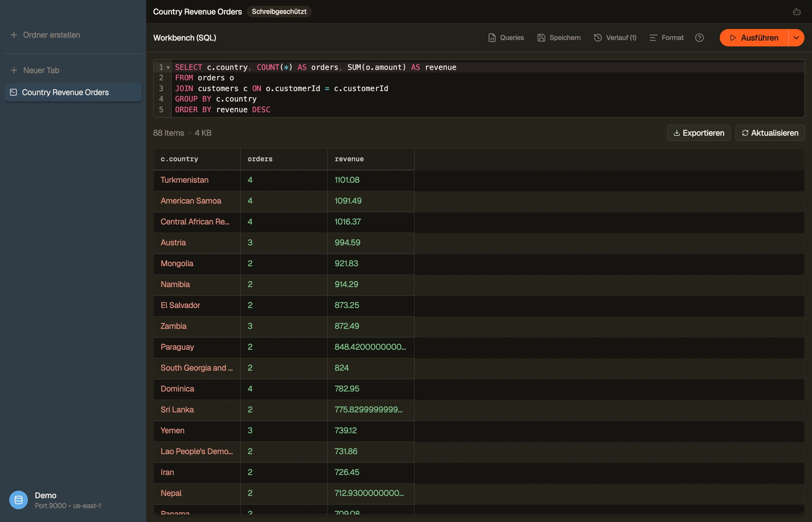Screen dimensions: 812x522
Task: Select the American Samoa cell
Action: [x=197, y=201]
